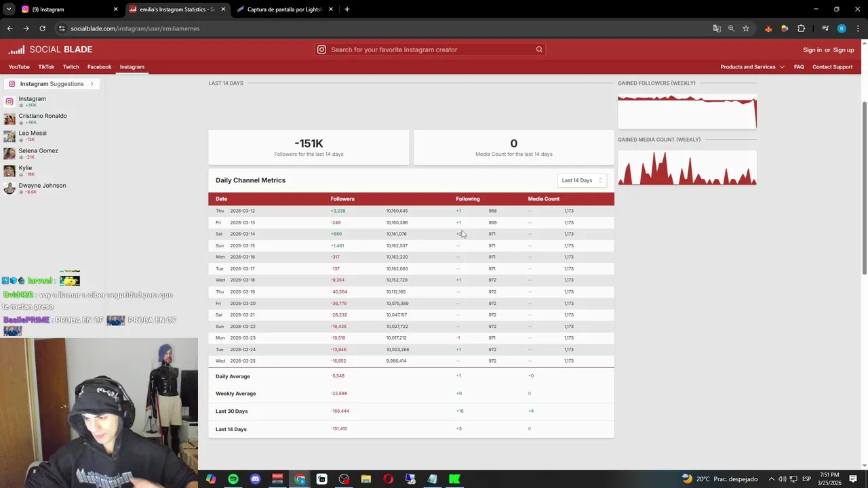Click the -151K followers summary card
Viewport: 868px width, 488px height.
[309, 147]
